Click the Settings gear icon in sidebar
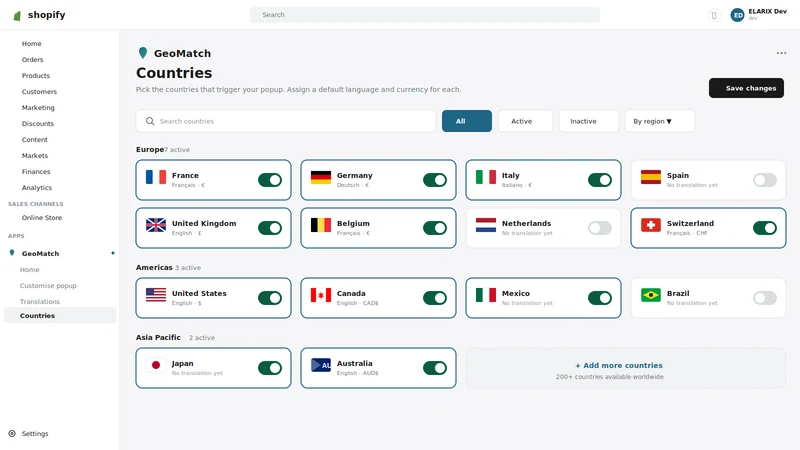Image resolution: width=800 pixels, height=450 pixels. [x=12, y=434]
